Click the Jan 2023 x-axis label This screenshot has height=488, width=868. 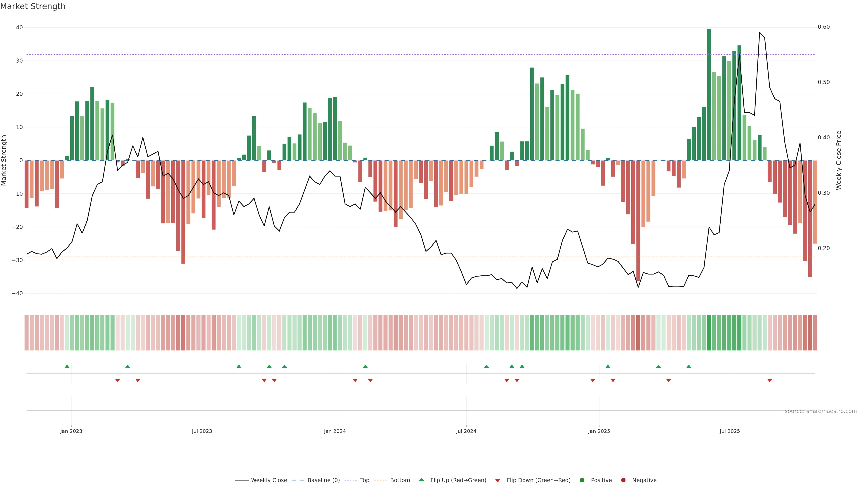pos(71,431)
